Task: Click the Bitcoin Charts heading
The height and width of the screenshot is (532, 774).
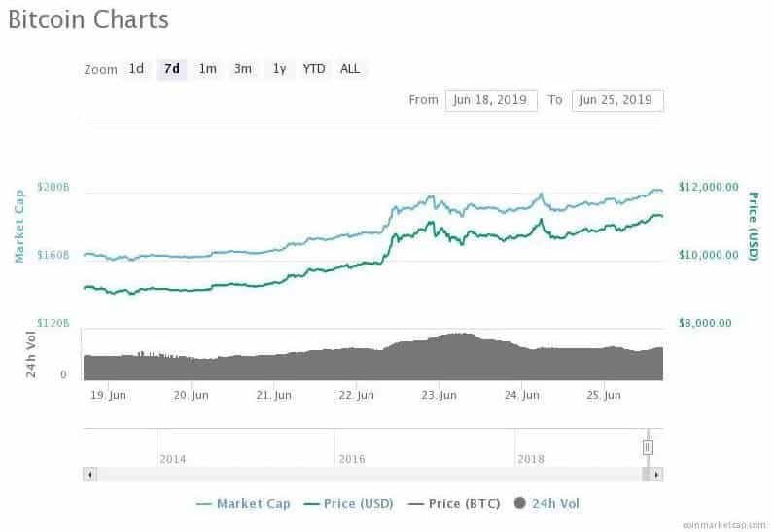Action: 88,19
